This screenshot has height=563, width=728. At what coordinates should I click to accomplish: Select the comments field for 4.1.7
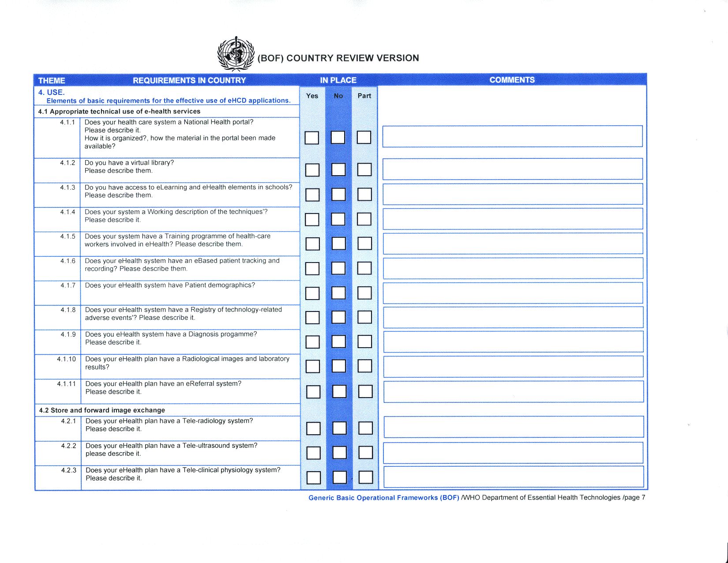[x=513, y=293]
